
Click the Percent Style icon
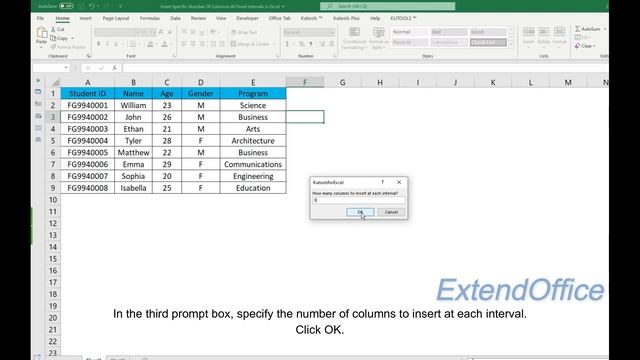(x=302, y=44)
